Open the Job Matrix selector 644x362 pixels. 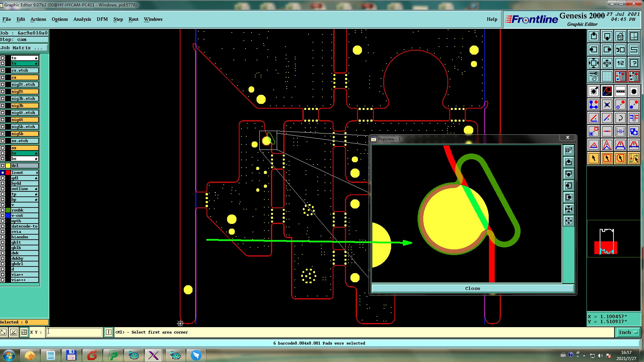(23, 48)
